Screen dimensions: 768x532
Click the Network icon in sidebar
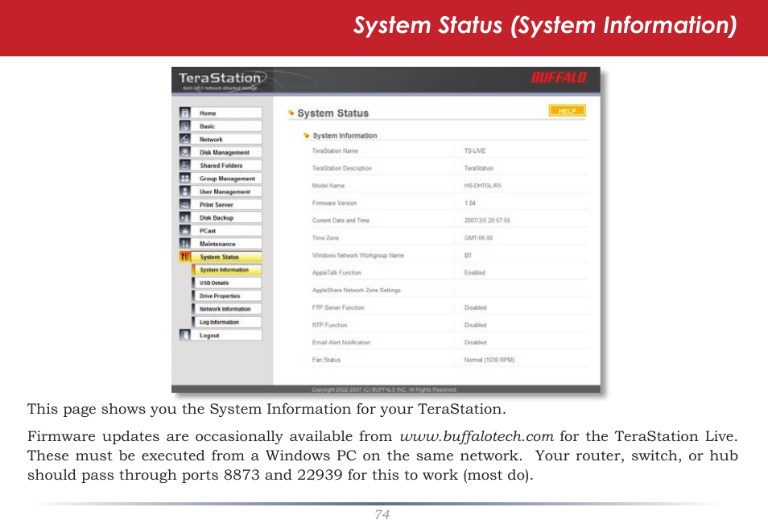(184, 139)
